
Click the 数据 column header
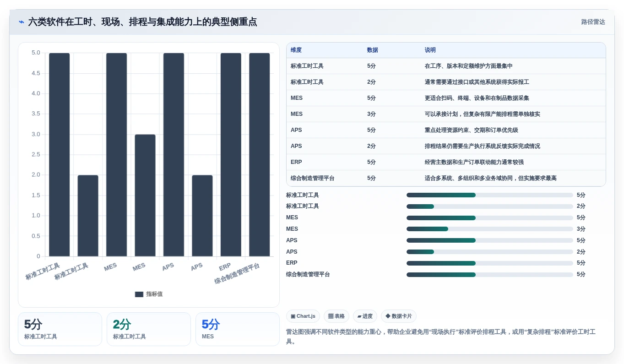(373, 50)
